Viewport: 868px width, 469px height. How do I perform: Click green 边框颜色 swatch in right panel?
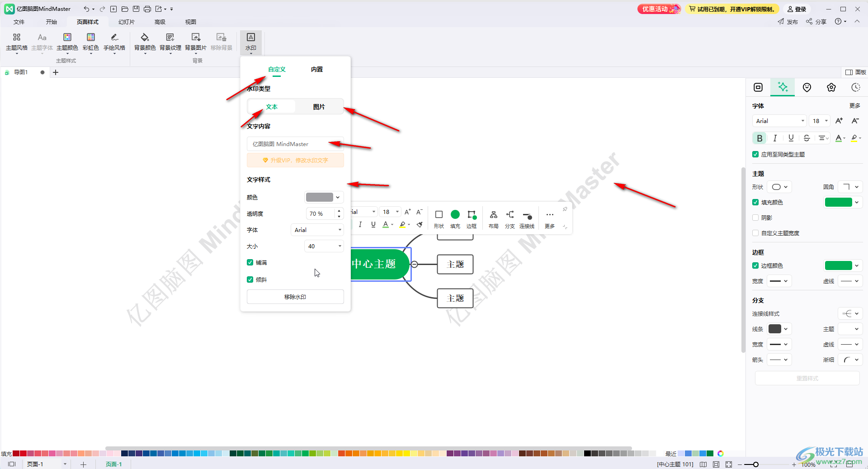click(838, 265)
